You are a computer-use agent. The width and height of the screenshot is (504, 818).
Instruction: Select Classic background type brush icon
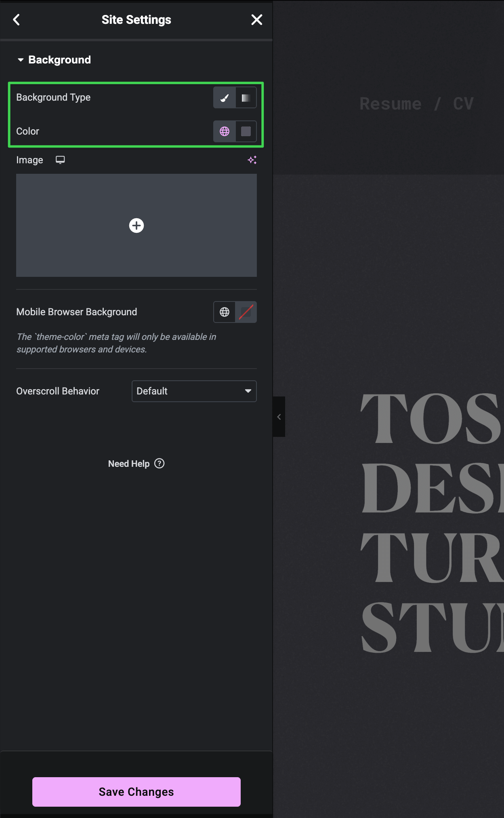(x=225, y=98)
